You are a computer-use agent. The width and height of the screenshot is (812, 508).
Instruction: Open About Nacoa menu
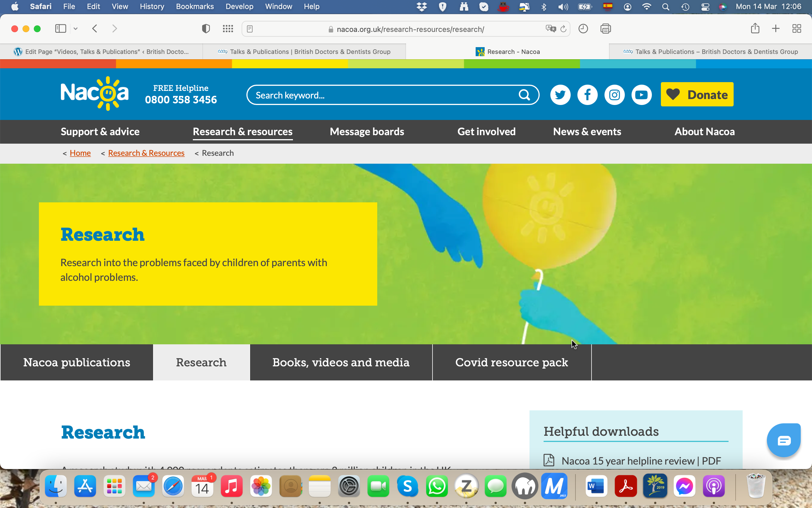point(705,132)
